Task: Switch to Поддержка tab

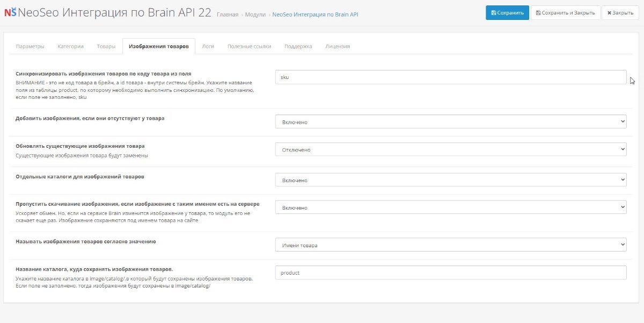Action: point(298,46)
